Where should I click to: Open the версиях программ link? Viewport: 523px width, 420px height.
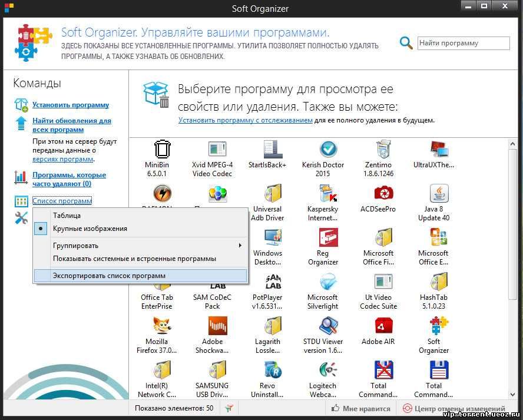(x=62, y=159)
